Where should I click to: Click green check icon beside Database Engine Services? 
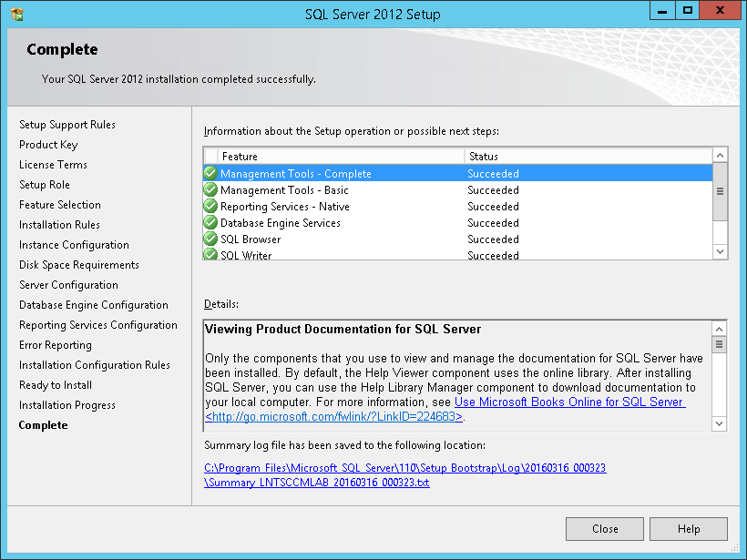210,222
